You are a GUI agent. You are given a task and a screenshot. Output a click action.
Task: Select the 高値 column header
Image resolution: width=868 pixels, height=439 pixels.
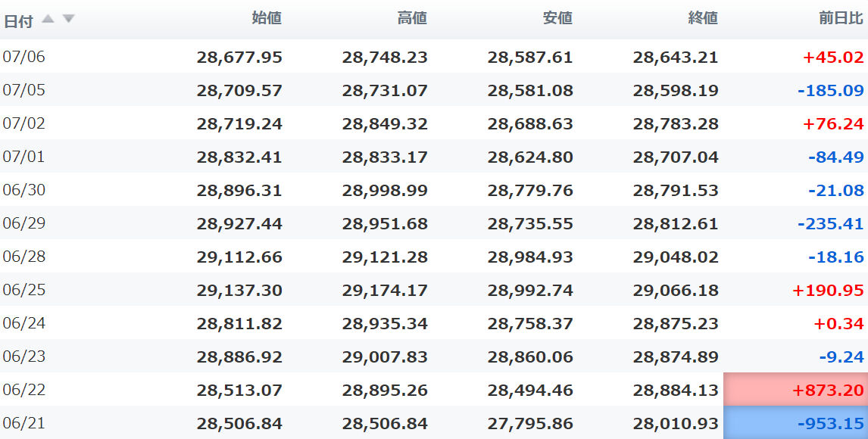coord(412,18)
